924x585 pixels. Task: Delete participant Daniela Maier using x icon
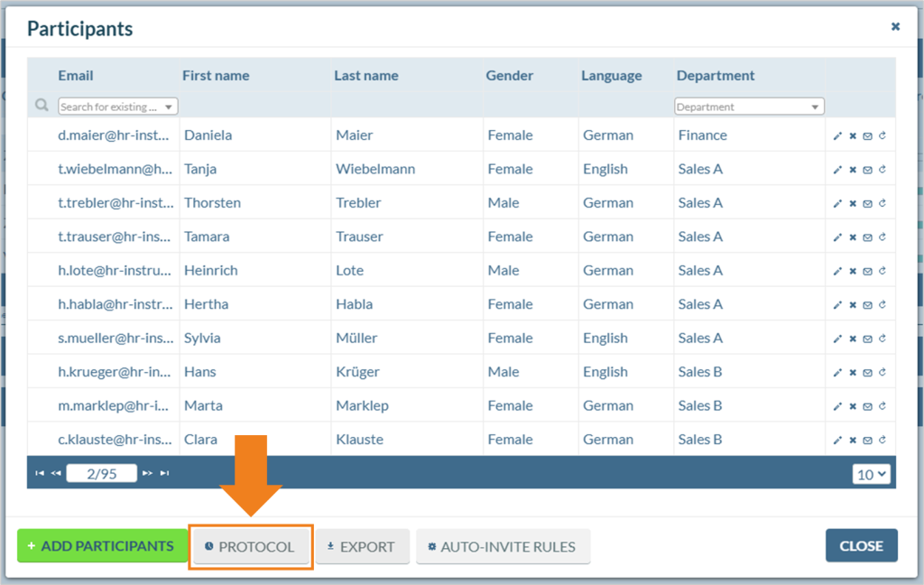tap(853, 136)
